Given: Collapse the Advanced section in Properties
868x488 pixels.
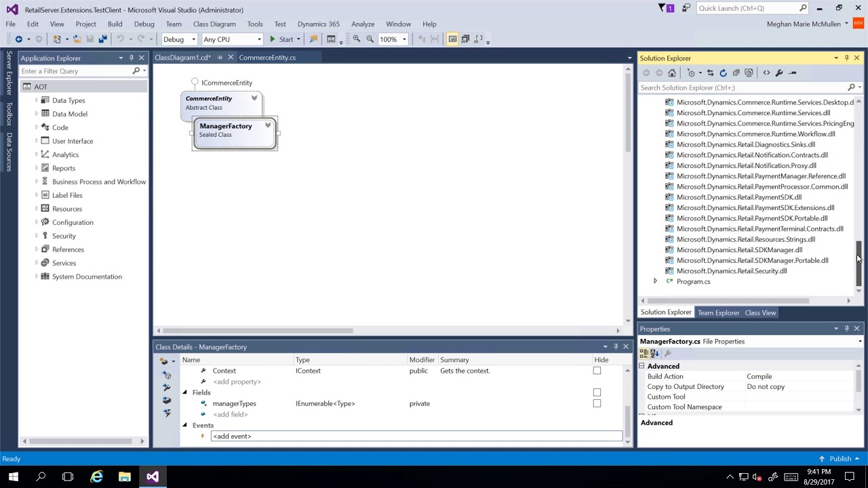Looking at the screenshot, I should click(642, 366).
